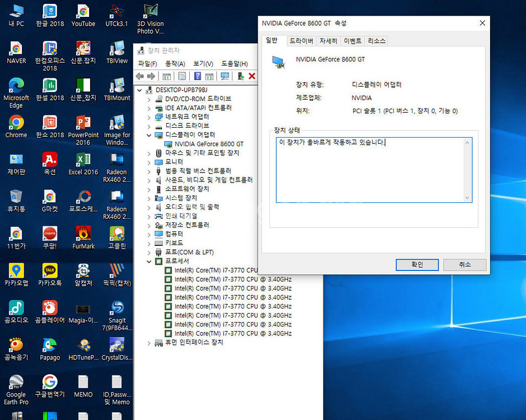Select the 소프트웨어 장치 tree item
This screenshot has height=420, width=526.
[187, 189]
